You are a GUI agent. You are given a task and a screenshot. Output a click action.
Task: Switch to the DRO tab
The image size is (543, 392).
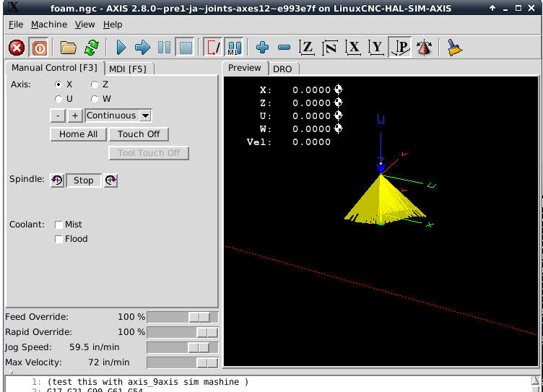(x=282, y=69)
